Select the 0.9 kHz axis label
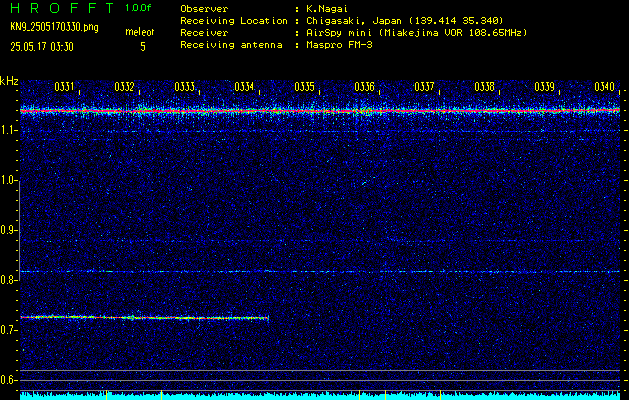This screenshot has width=629, height=400. pos(8,231)
